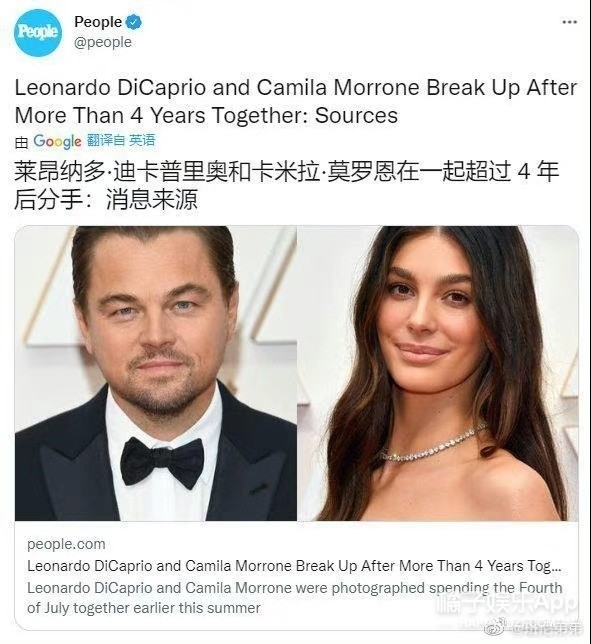
Task: Open the right photo of the woman wearing a necklace
Action: [438, 373]
